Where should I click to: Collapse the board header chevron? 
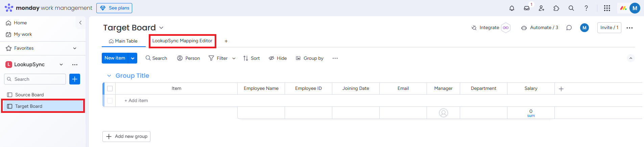pos(631,58)
